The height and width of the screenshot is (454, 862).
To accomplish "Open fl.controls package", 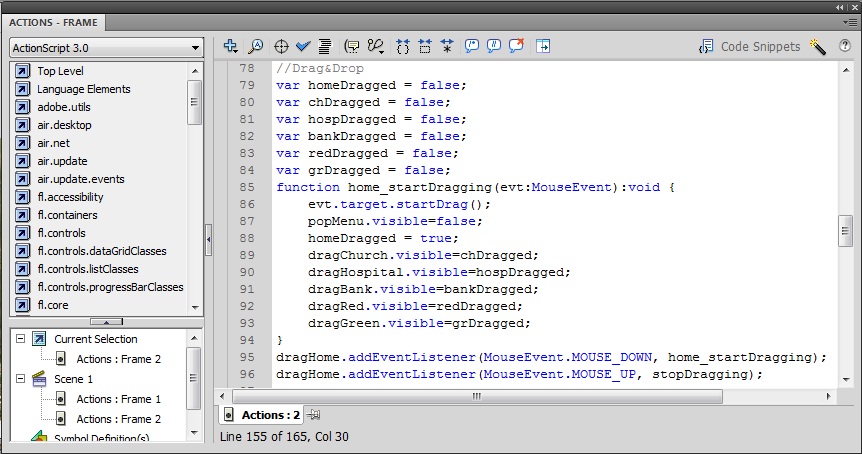I will pyautogui.click(x=62, y=233).
